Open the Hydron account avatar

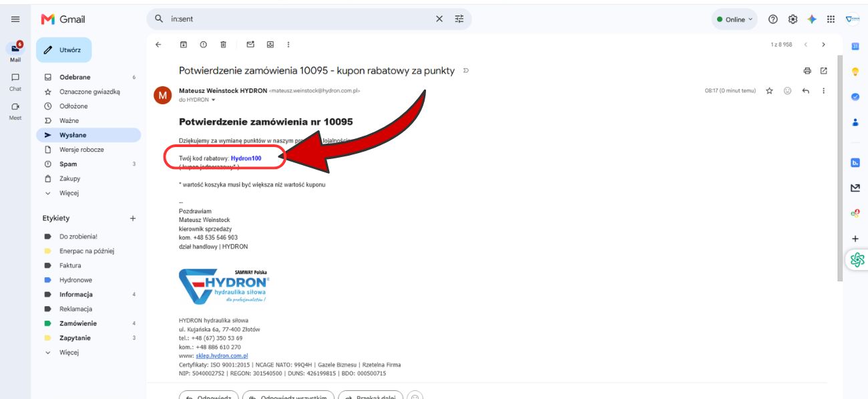tap(853, 19)
